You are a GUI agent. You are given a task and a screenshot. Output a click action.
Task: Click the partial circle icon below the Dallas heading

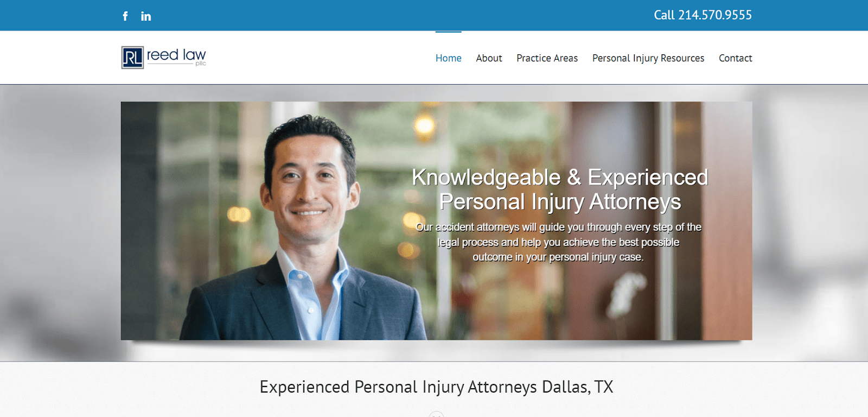coord(437,414)
